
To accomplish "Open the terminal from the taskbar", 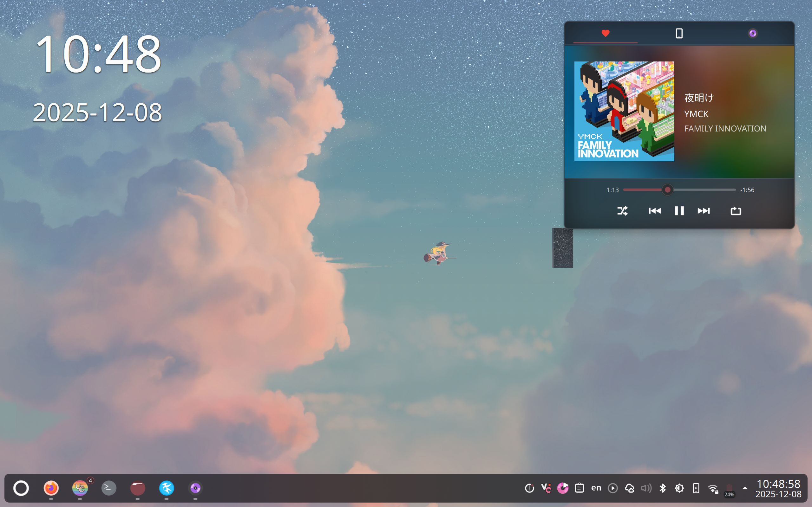I will (109, 488).
